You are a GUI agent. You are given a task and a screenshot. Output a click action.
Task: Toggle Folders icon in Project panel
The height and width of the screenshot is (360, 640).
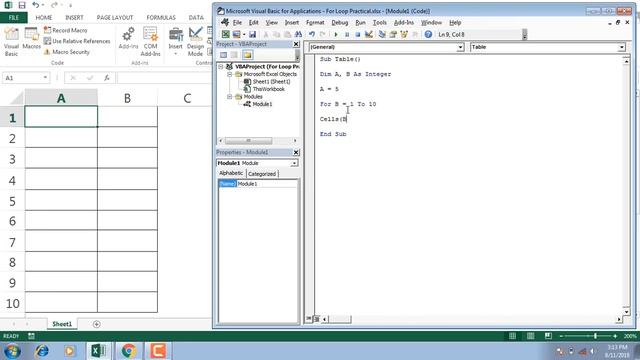[x=247, y=55]
